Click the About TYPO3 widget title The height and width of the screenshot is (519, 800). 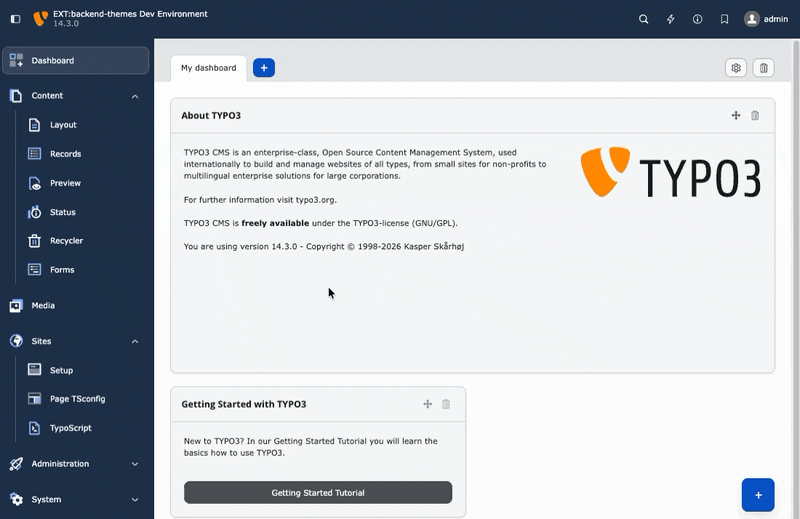pyautogui.click(x=211, y=115)
